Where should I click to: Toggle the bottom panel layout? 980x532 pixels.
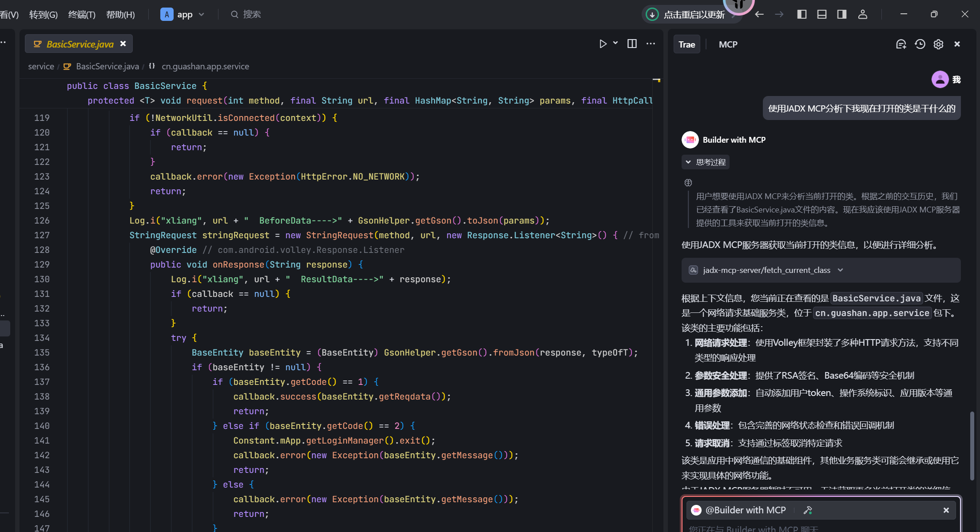point(822,14)
